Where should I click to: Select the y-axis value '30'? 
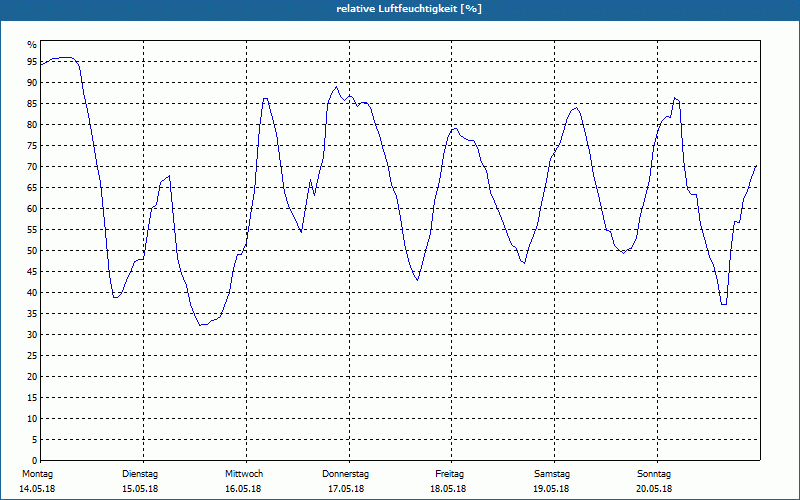[32, 335]
